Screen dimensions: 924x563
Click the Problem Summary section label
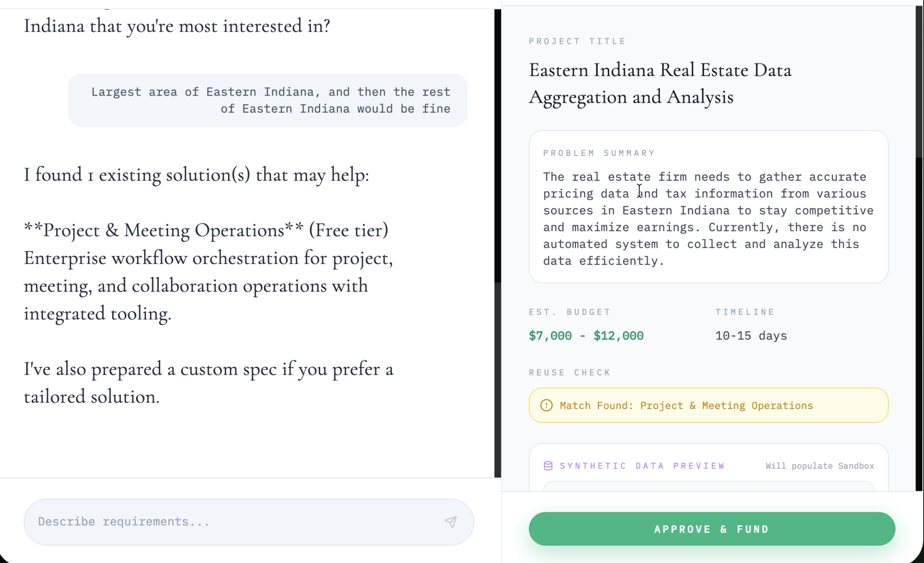[599, 153]
